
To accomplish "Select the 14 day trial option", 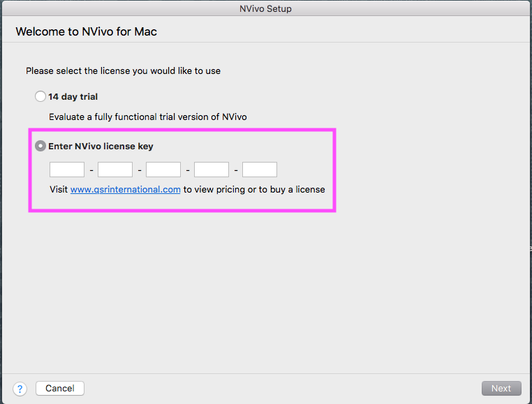I will (x=40, y=97).
